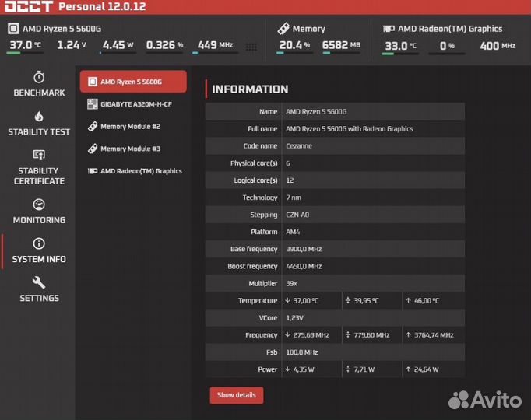The image size is (531, 420).
Task: Open the core grid dots icon
Action: coord(251,47)
